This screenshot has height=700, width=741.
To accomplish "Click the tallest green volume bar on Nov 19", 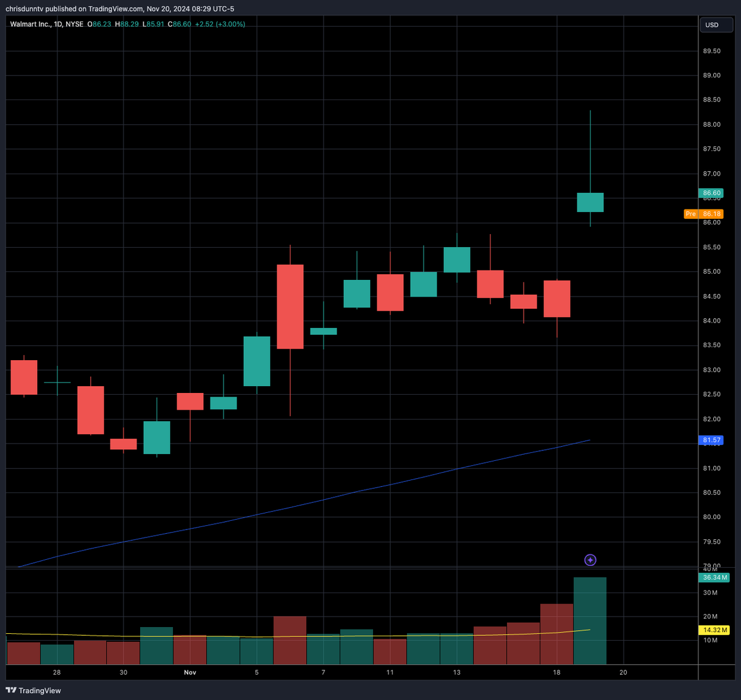I will click(590, 620).
